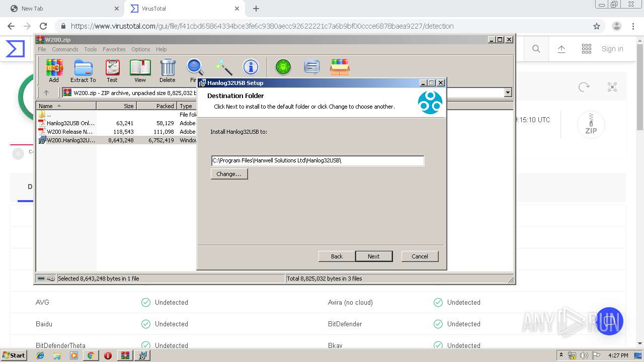Click the Extract To toolbar icon
The height and width of the screenshot is (362, 644).
pyautogui.click(x=83, y=70)
